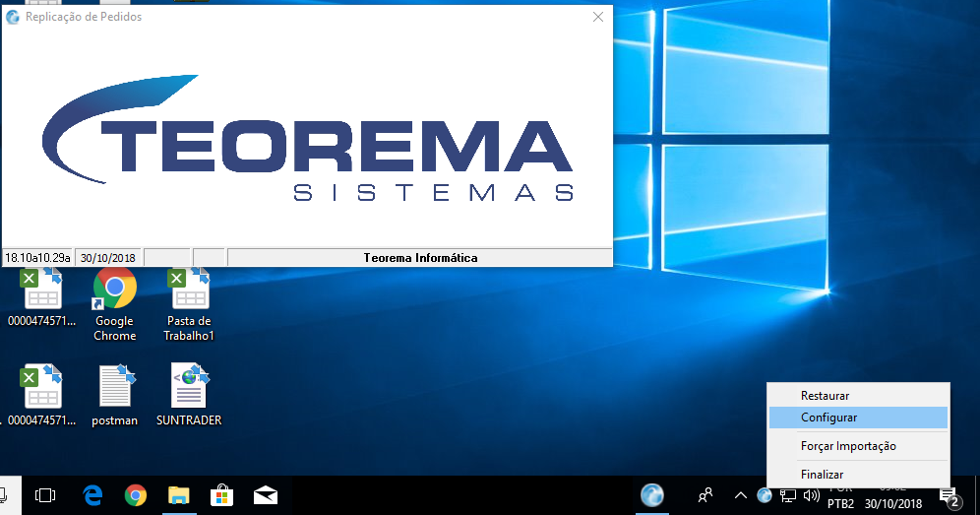Select the Excel file left of Google Chrome
The width and height of the screenshot is (980, 515).
pos(42,297)
